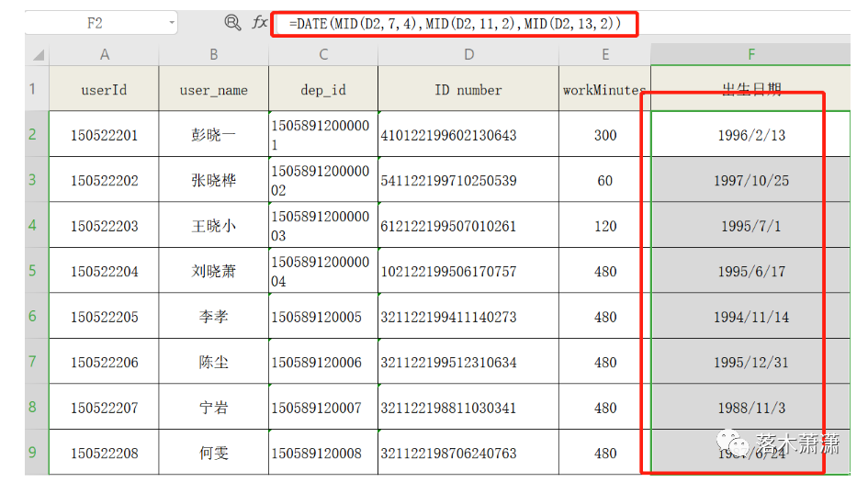The image size is (868, 482).
Task: Select the name cell 张晓桦
Action: pos(214,180)
